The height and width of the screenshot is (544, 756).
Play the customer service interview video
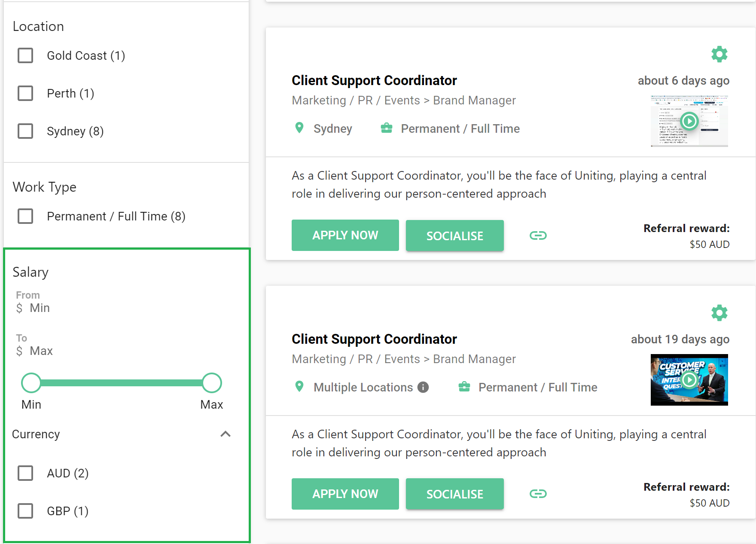(689, 380)
